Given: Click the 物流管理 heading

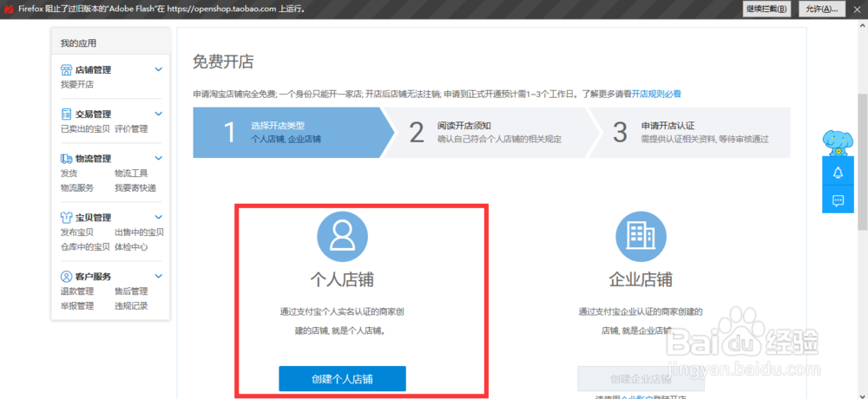Looking at the screenshot, I should pos(93,158).
